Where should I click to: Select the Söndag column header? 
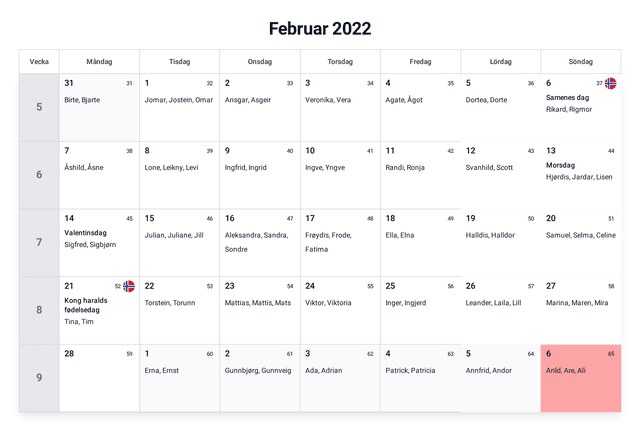(x=580, y=62)
